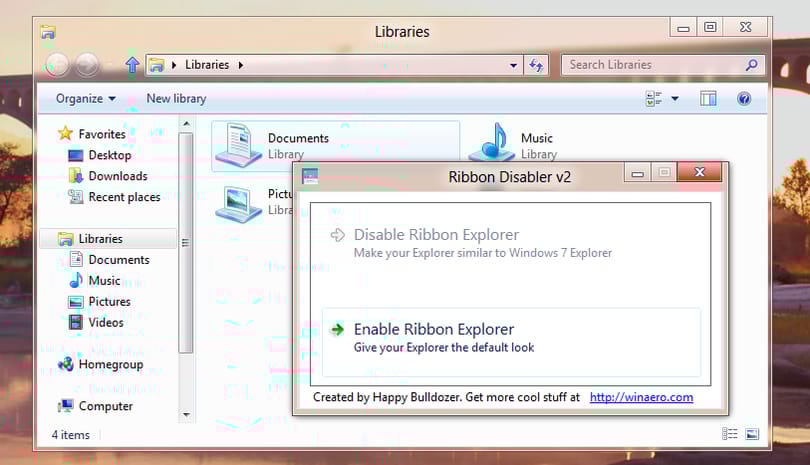Screen dimensions: 810x465
Task: Click the Computer icon in sidebar
Action: (x=66, y=406)
